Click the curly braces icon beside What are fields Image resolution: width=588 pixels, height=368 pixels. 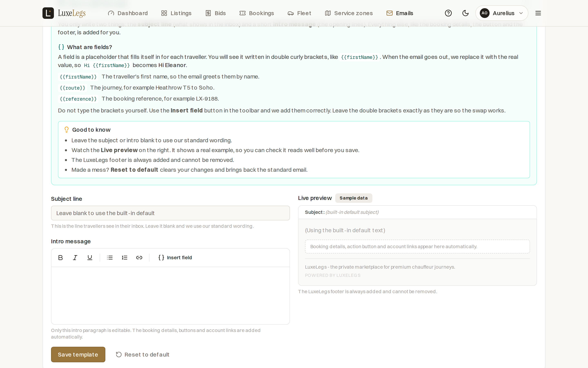tap(61, 47)
